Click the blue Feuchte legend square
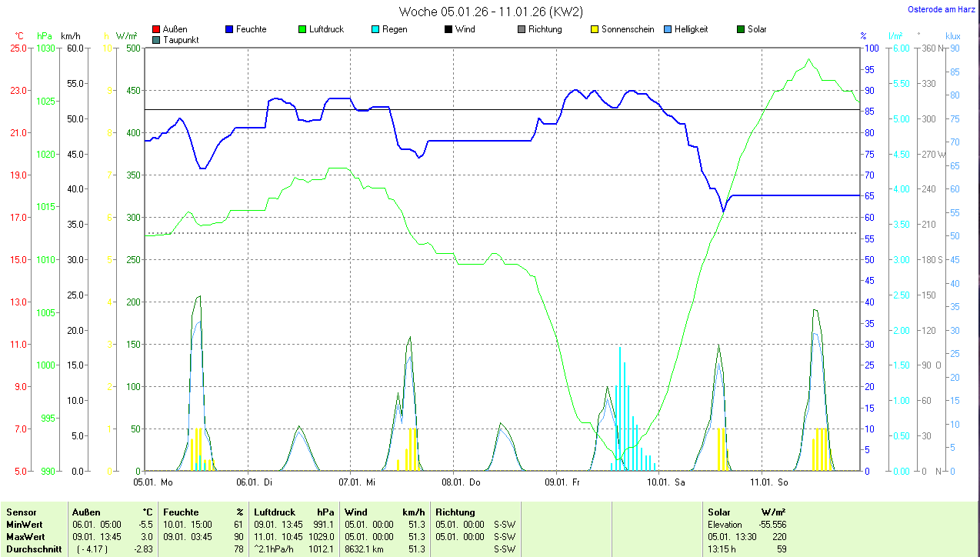The width and height of the screenshot is (980, 557). (x=229, y=29)
